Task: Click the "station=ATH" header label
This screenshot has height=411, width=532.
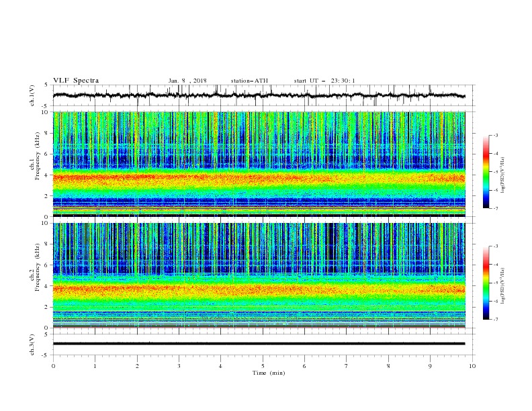Action: click(249, 81)
